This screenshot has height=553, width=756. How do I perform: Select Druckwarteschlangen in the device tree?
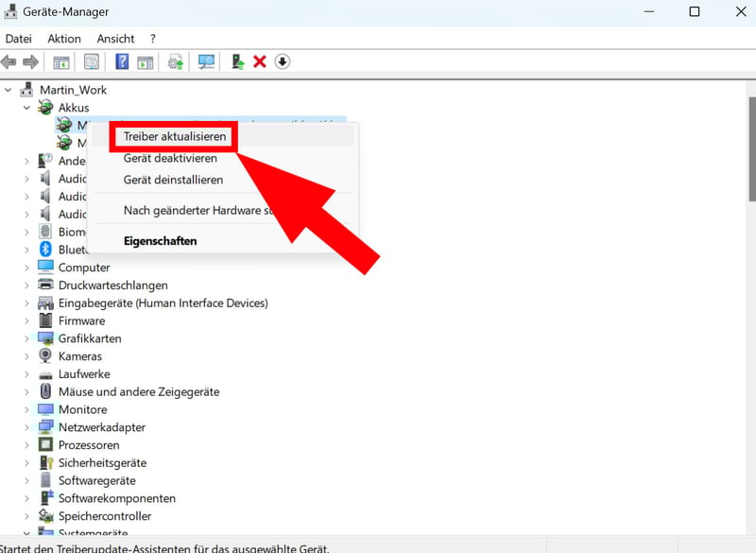[112, 285]
